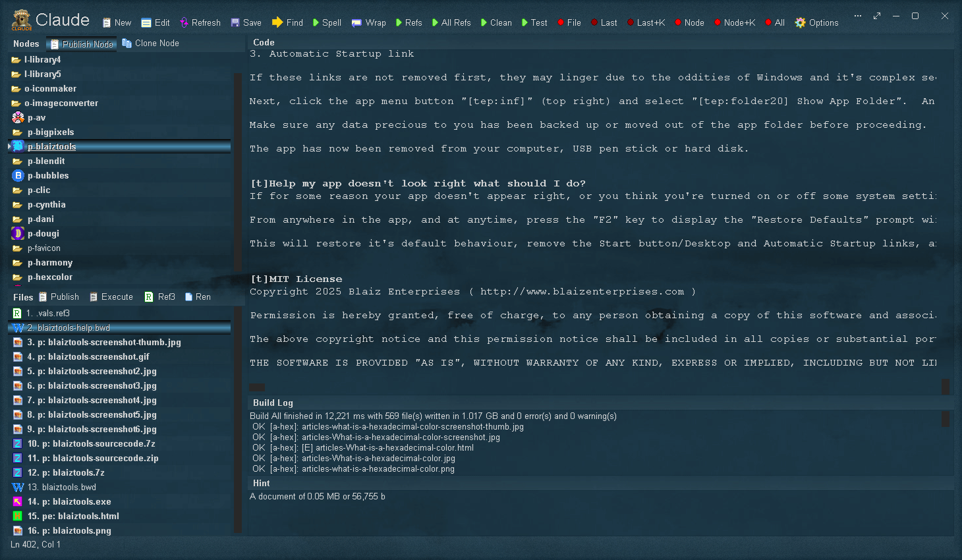Image resolution: width=962 pixels, height=560 pixels.
Task: Click the Refresh icon
Action: tap(184, 22)
